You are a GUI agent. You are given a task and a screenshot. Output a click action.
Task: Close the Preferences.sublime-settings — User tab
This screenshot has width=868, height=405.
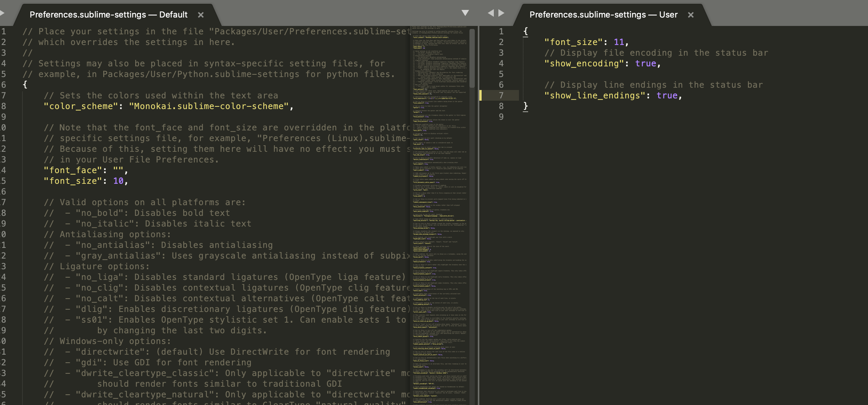click(691, 15)
